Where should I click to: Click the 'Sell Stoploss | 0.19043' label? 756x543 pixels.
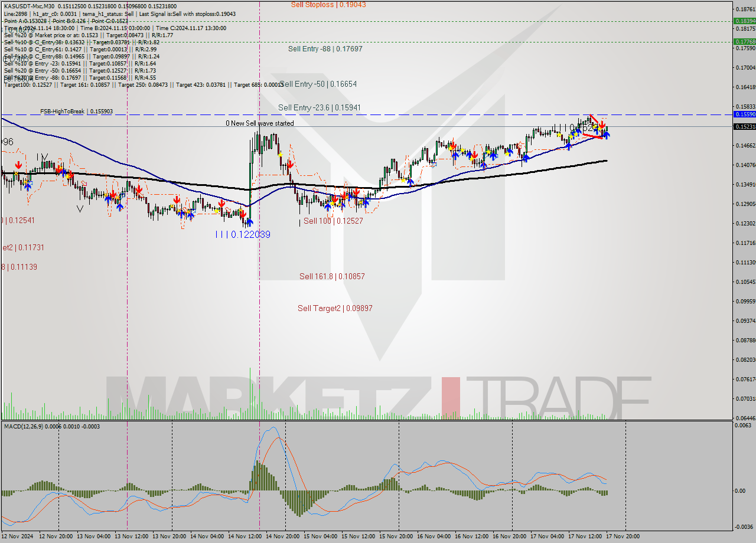tap(328, 4)
